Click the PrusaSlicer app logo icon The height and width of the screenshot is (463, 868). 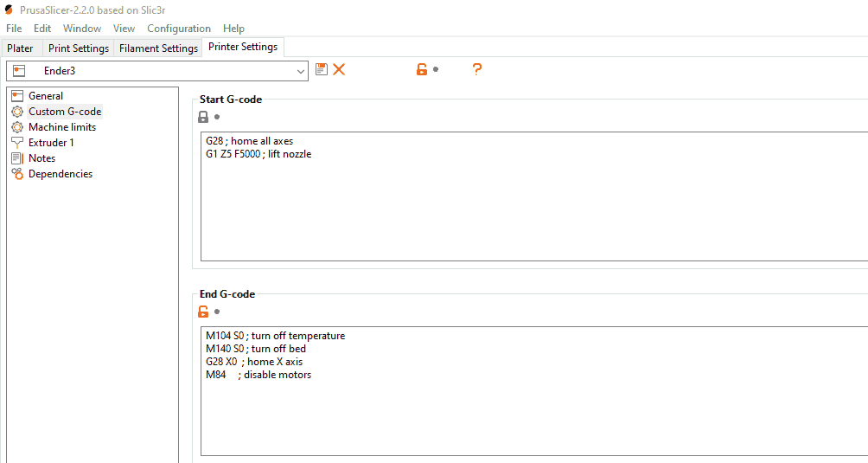(x=9, y=10)
